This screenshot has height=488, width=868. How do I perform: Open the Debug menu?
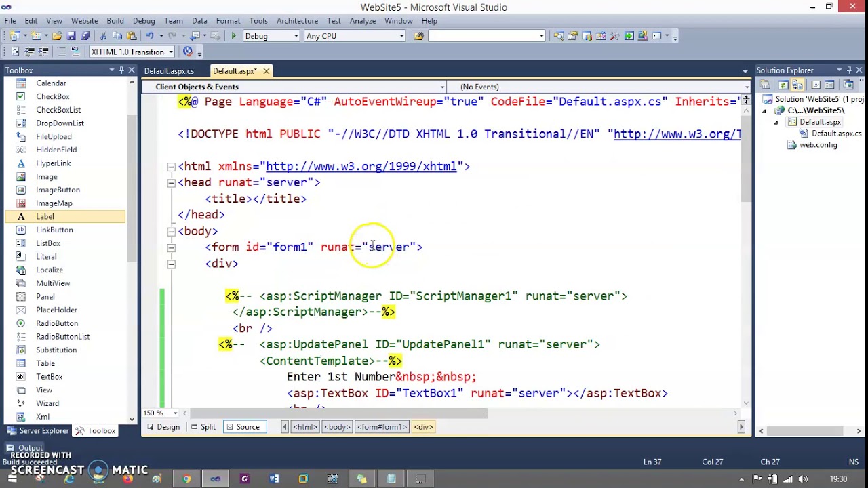(144, 21)
